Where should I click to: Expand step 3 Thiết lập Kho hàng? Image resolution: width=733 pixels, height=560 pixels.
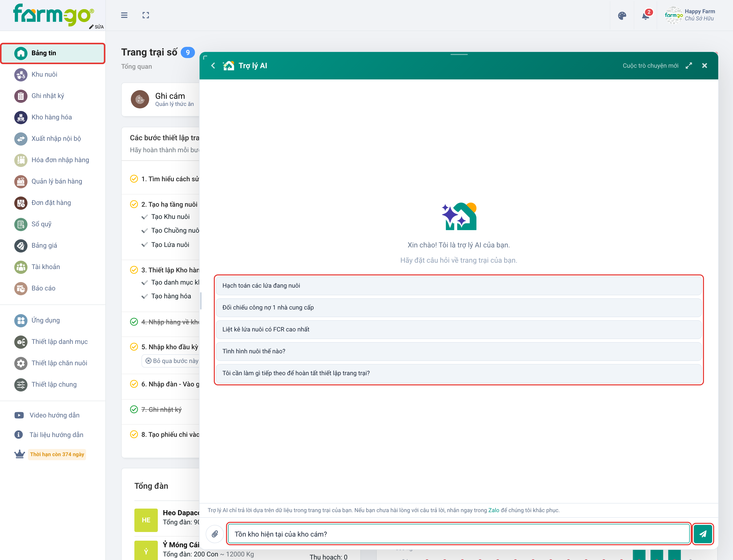pos(170,270)
